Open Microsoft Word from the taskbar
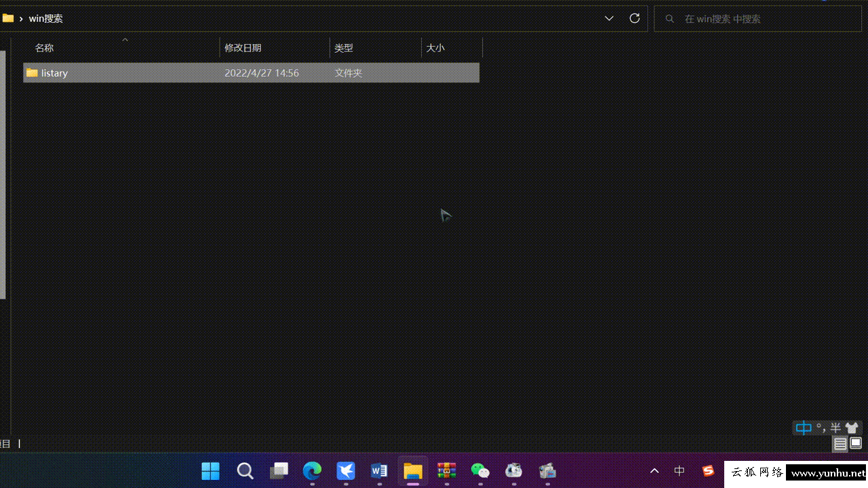The width and height of the screenshot is (868, 488). (x=379, y=470)
